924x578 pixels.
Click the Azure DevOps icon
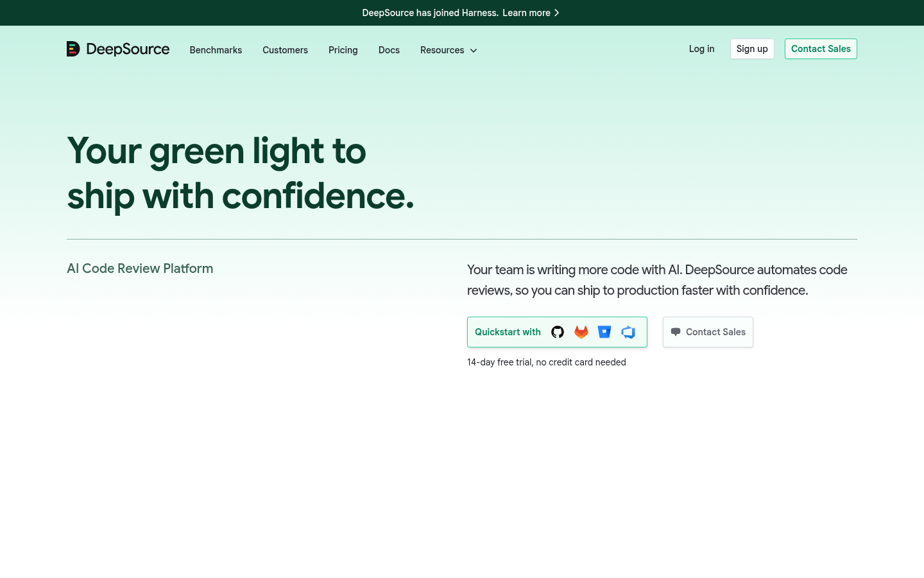[x=628, y=332]
